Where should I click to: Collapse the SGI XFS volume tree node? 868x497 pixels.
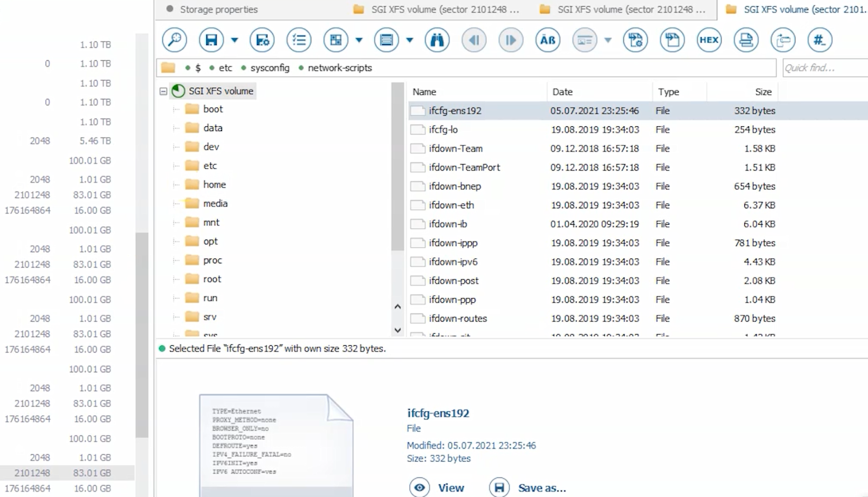point(163,91)
